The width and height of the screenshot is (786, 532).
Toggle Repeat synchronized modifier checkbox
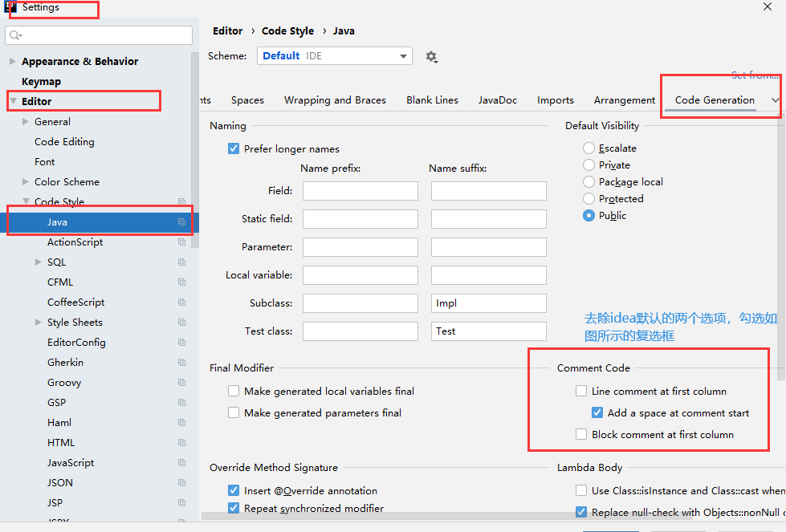234,508
